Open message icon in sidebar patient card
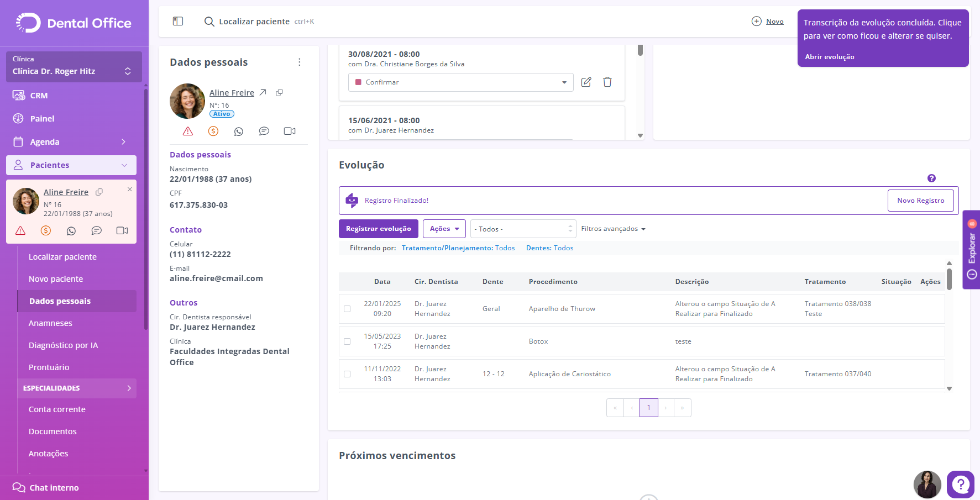 coord(97,230)
